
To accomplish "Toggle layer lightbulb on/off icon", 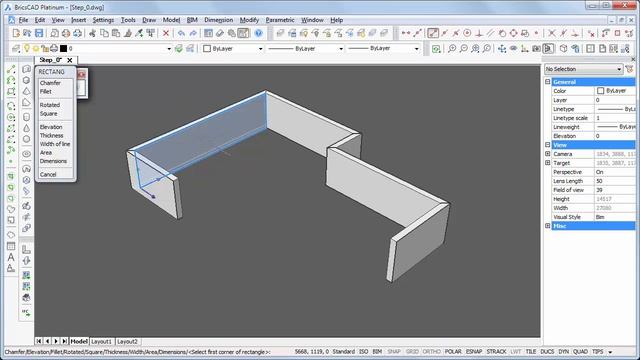I will click(x=27, y=49).
